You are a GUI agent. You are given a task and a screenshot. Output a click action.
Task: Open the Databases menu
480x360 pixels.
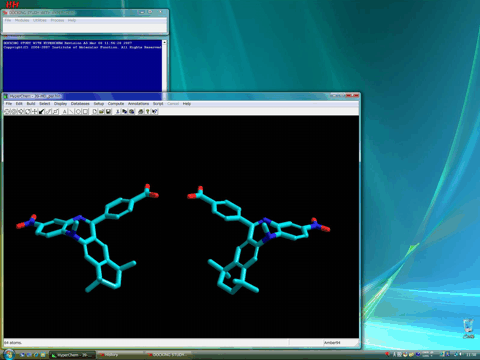coord(80,104)
